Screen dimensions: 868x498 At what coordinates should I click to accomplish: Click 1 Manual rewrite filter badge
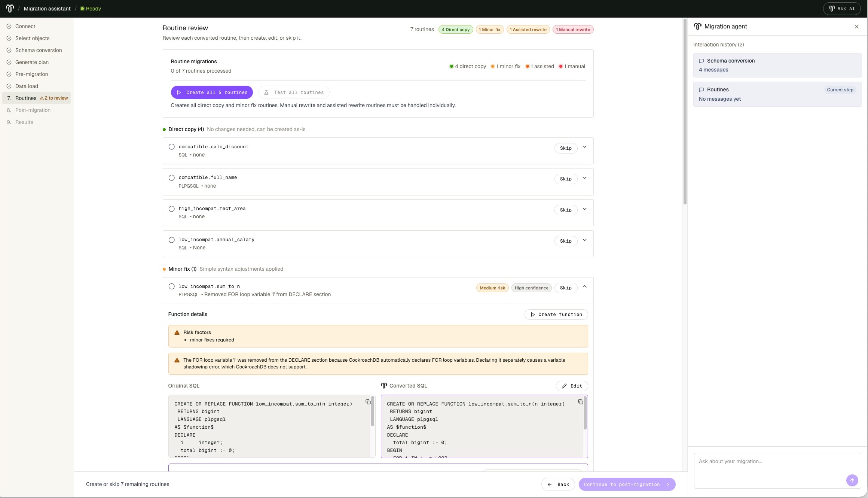[x=573, y=30]
